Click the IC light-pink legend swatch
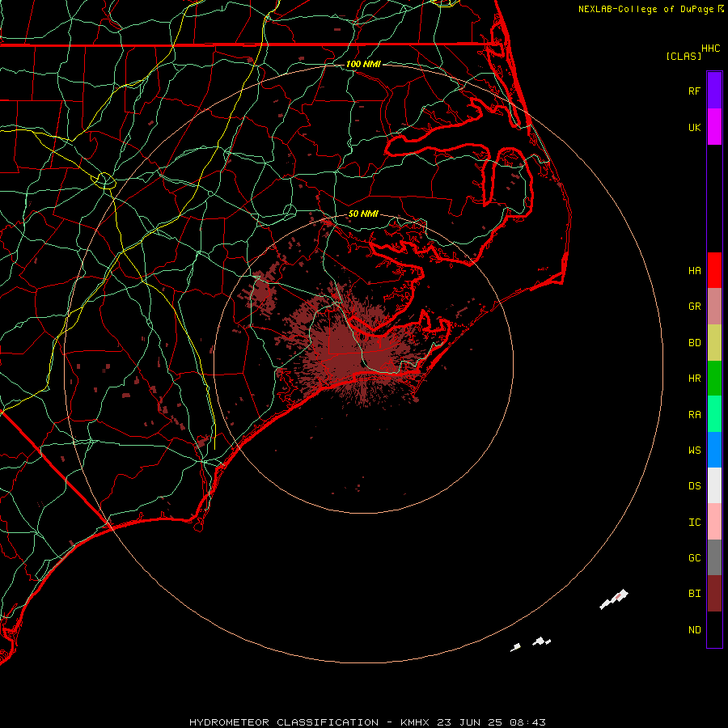Screen dimensions: 728x728 tap(714, 522)
